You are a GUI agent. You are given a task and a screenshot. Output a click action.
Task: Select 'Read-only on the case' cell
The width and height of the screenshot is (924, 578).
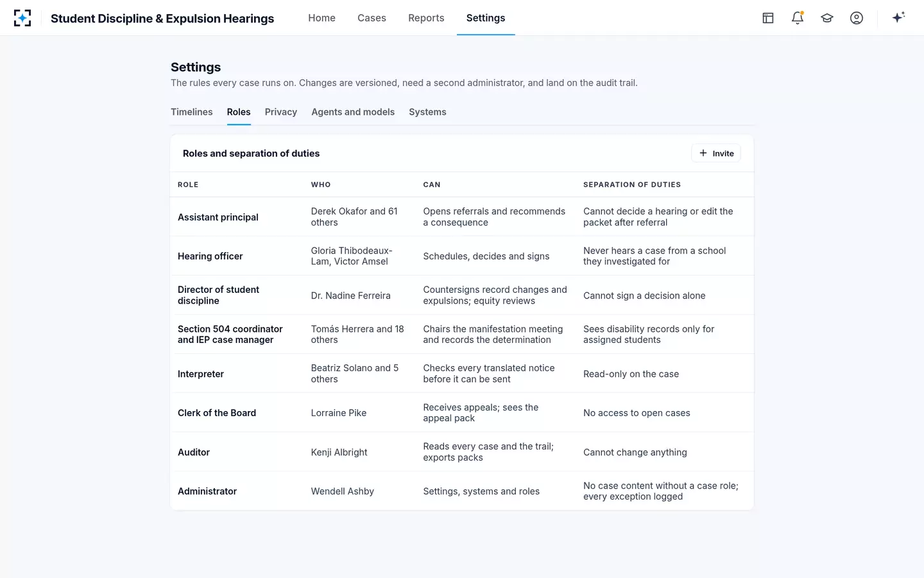click(x=631, y=374)
